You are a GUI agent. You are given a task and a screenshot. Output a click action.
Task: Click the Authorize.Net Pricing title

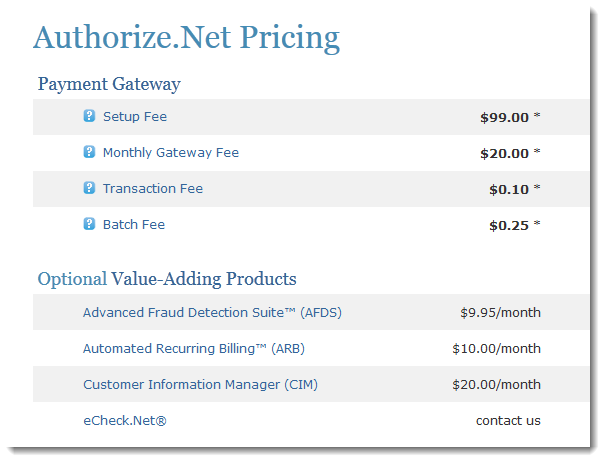[186, 38]
